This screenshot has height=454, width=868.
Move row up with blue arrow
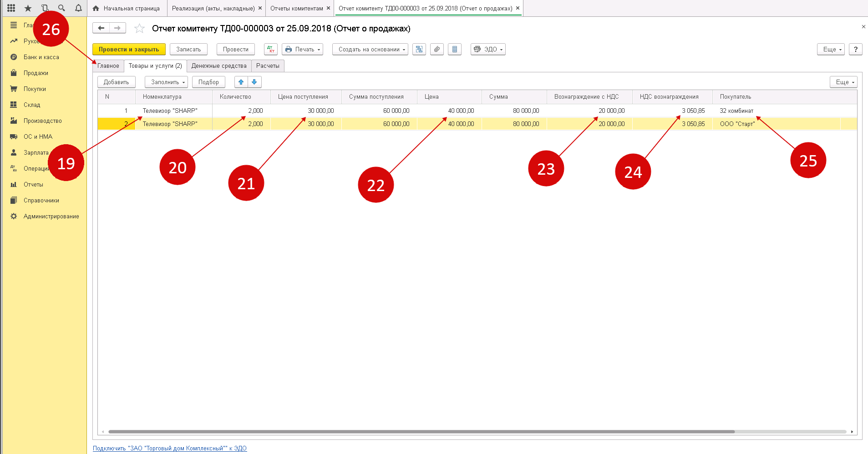tap(241, 82)
